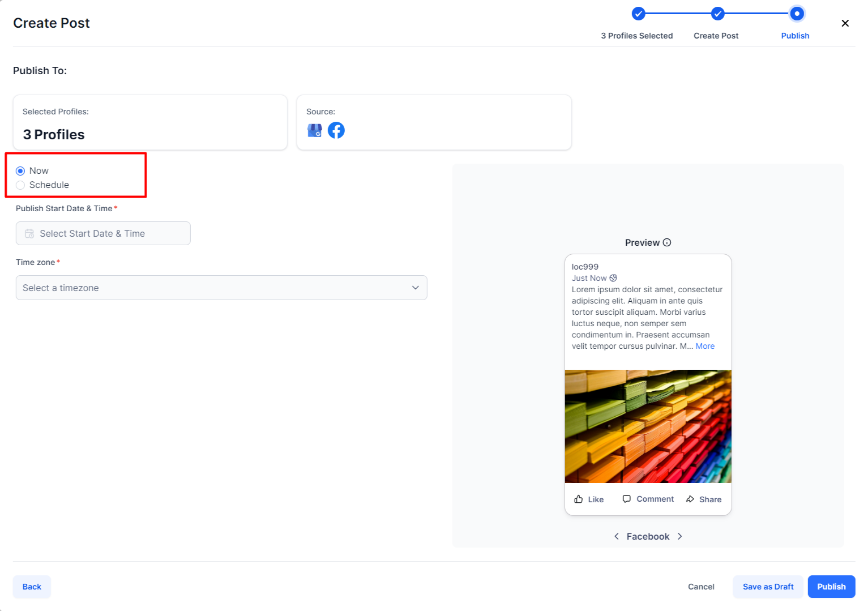The width and height of the screenshot is (868, 611).
Task: Select the Schedule radio option
Action: [x=20, y=185]
